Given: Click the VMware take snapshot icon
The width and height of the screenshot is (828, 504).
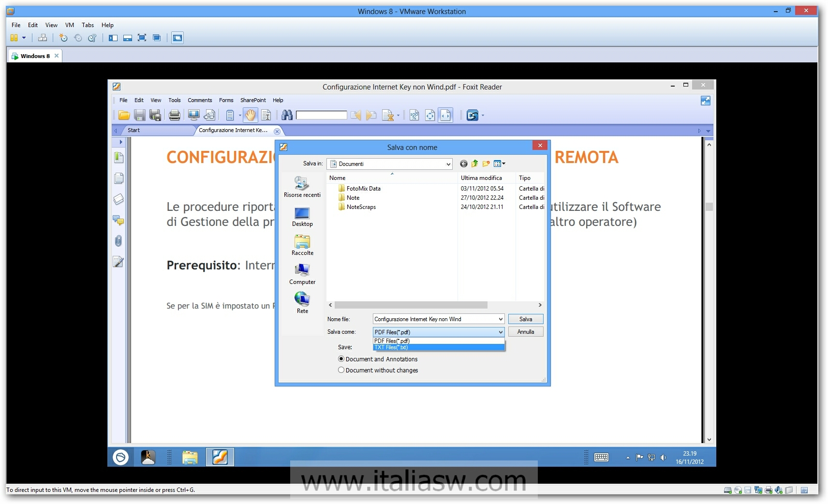Looking at the screenshot, I should tap(63, 38).
